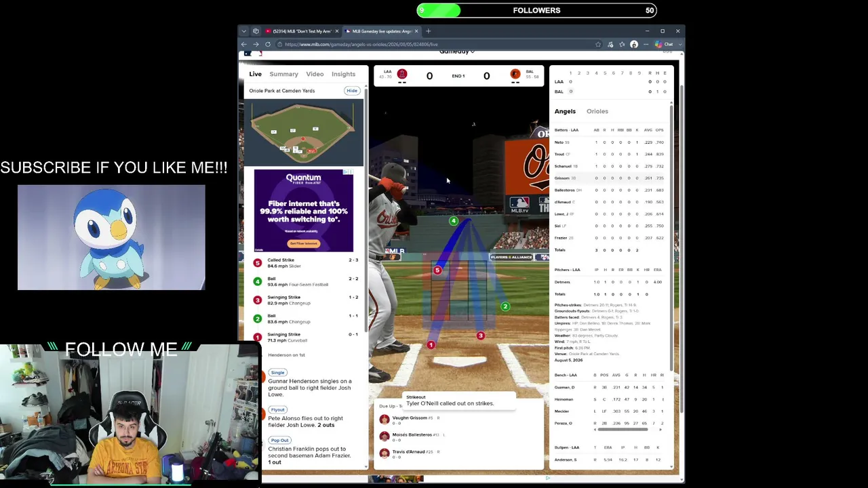
Task: Select the four-seam fastball pitch 4 badge in the list
Action: pos(258,281)
